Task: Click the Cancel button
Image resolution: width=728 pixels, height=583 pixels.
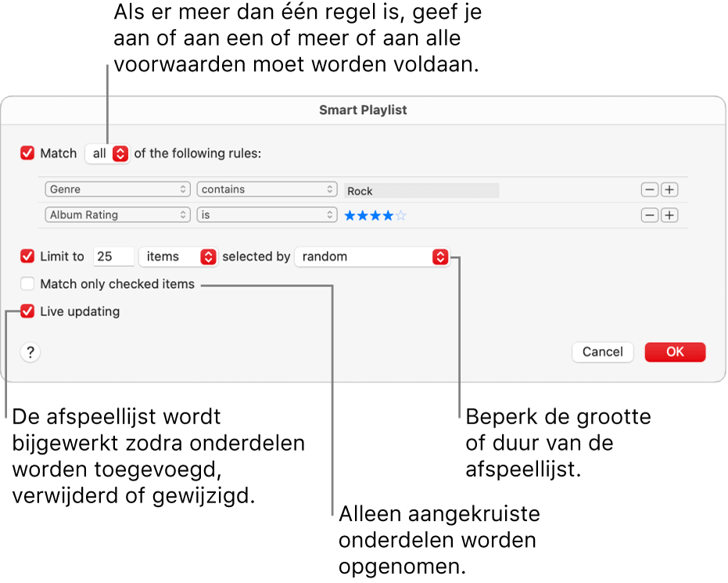Action: 603,352
